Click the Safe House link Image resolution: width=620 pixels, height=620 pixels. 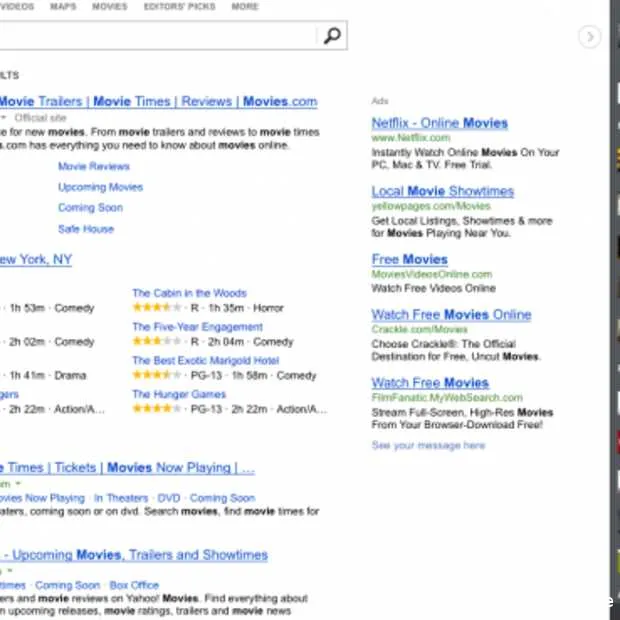[x=86, y=229]
